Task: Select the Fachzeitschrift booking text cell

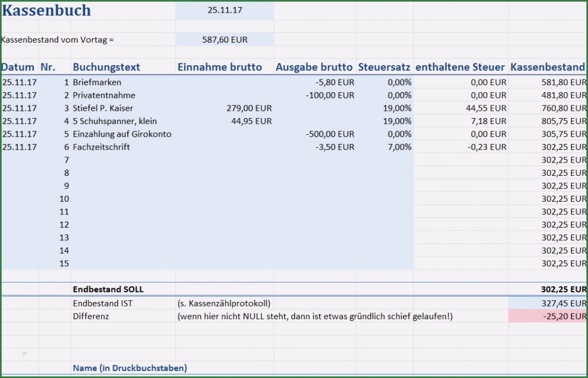Action: point(101,147)
